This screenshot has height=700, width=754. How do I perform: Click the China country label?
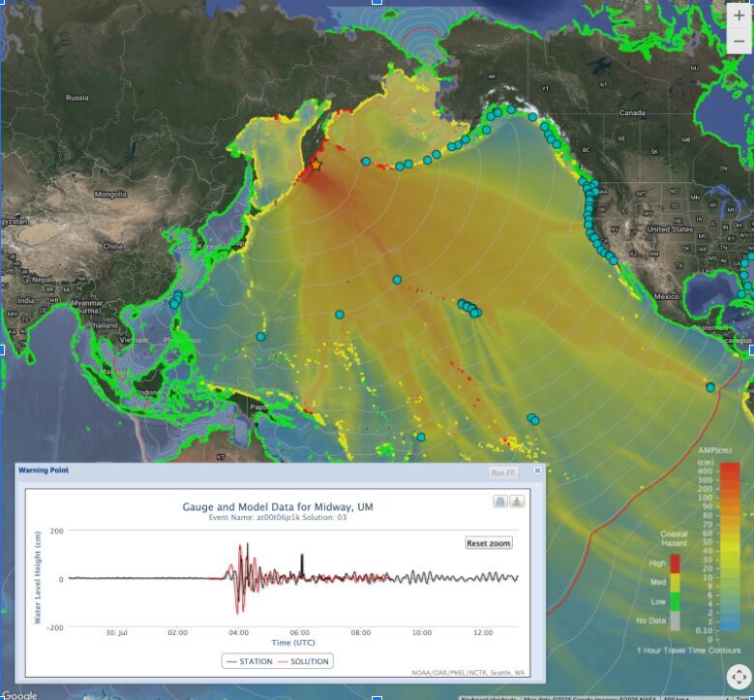click(112, 246)
